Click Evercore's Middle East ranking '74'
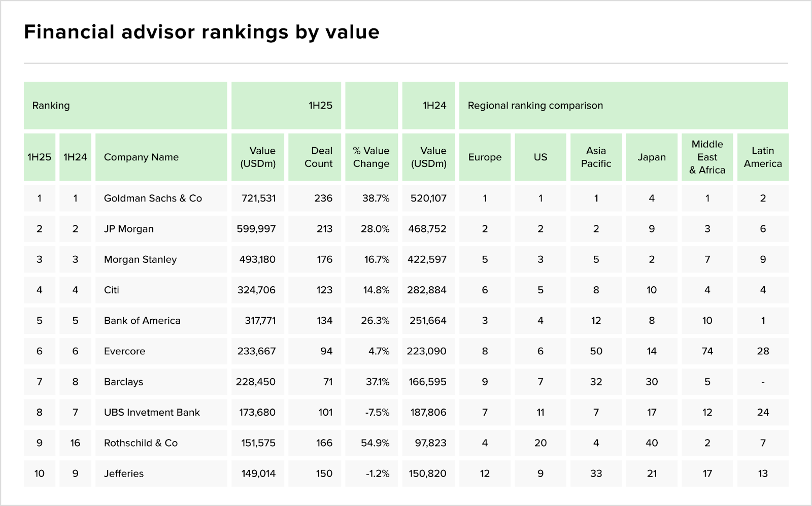This screenshot has height=506, width=812. [707, 351]
